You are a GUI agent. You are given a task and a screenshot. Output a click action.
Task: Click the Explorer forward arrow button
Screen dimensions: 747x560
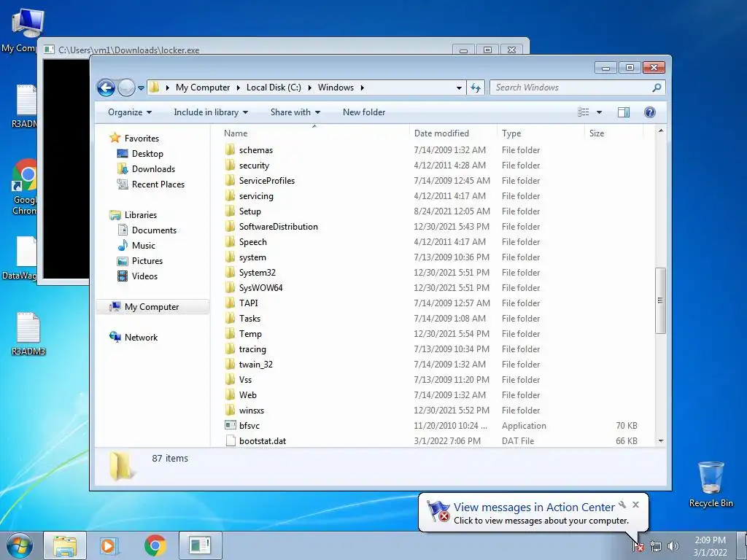126,87
